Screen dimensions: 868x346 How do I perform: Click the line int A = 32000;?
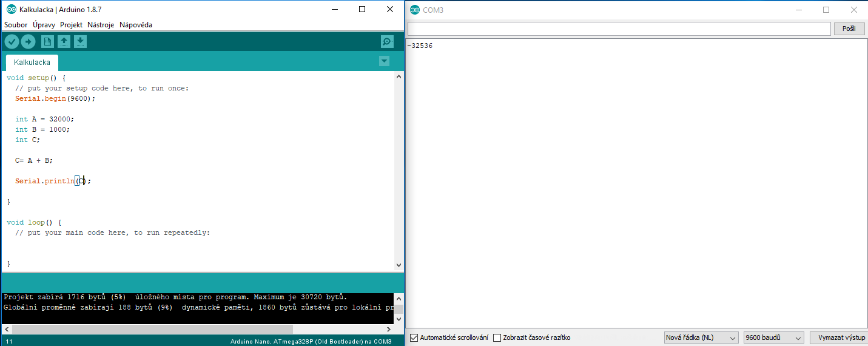44,119
